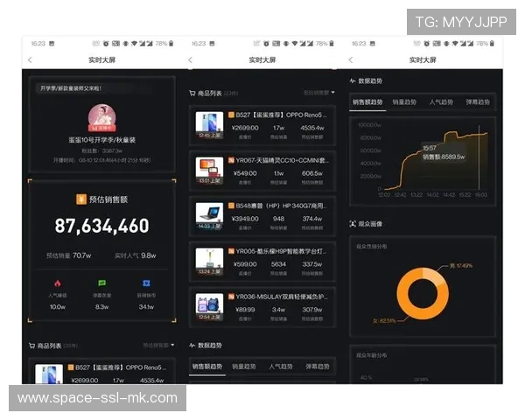Screen dimensions: 525x420
Task: Open the B527 OPPO Reno5 product thumbnail
Action: coord(209,125)
